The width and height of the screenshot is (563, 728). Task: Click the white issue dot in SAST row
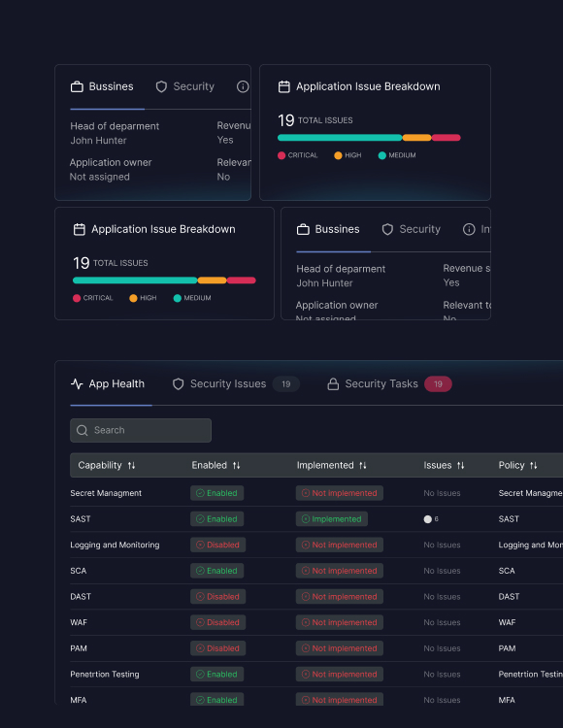[427, 519]
